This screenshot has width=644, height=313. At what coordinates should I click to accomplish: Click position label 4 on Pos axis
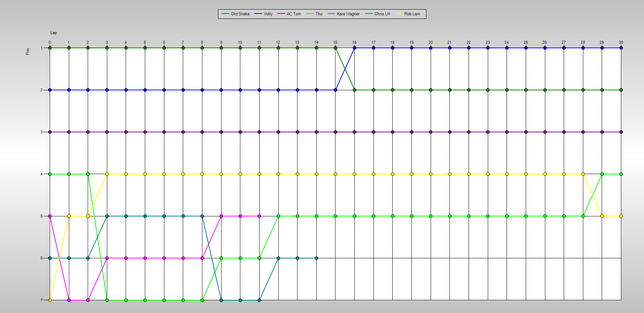coord(42,174)
